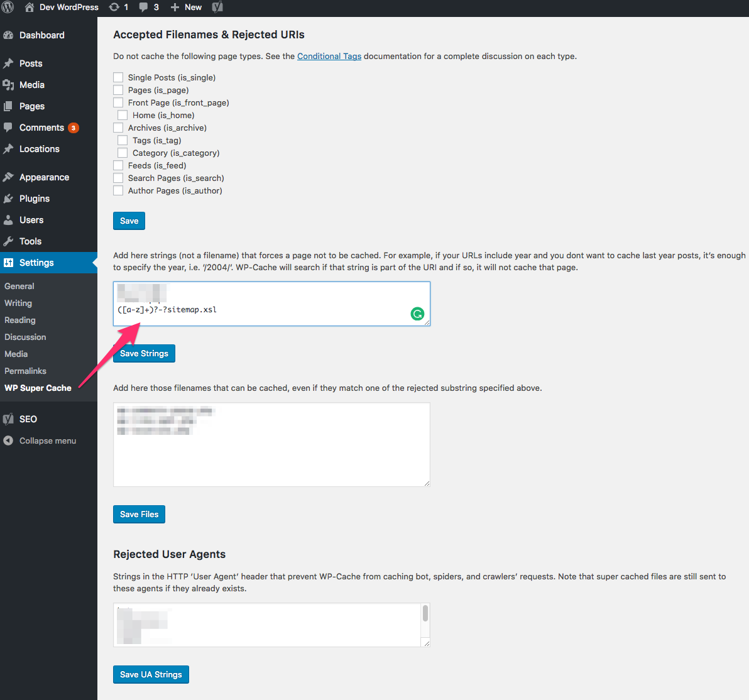
Task: Click inside the rejected URI strings textarea
Action: [272, 304]
